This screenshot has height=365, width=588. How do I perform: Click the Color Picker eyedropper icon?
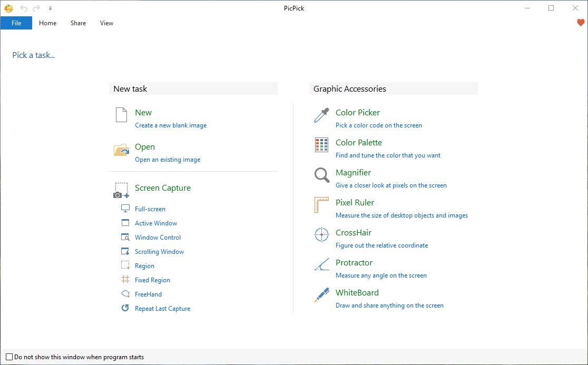[x=321, y=115]
